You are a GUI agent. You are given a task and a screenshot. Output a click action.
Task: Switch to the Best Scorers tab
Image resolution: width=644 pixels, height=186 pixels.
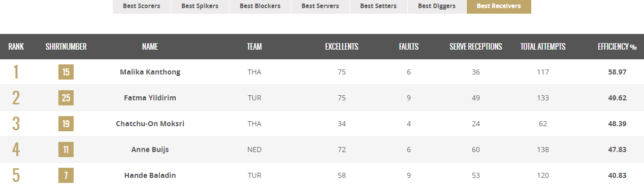[x=141, y=7]
